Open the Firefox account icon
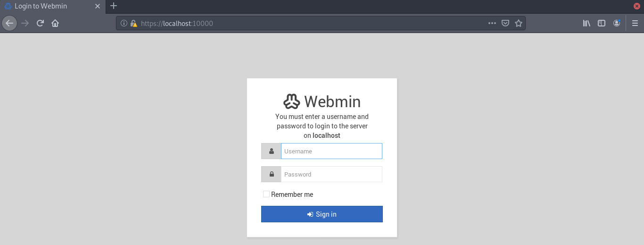 point(617,23)
